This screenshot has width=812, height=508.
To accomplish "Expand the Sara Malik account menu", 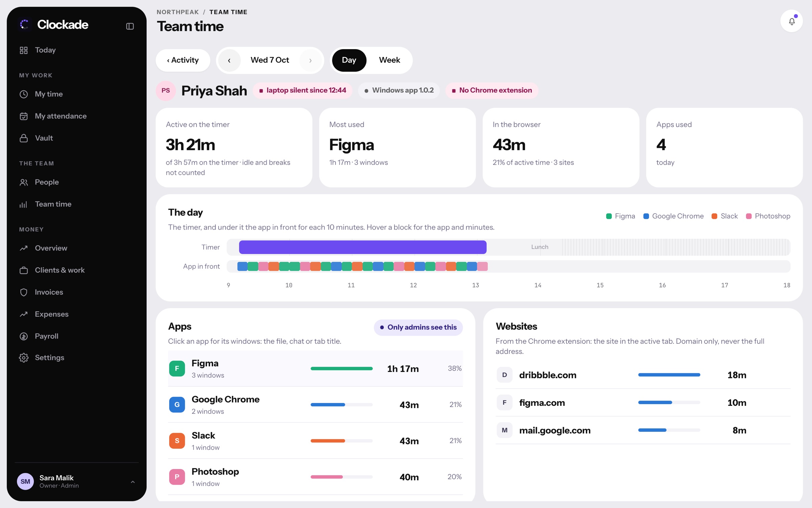I will (x=133, y=482).
